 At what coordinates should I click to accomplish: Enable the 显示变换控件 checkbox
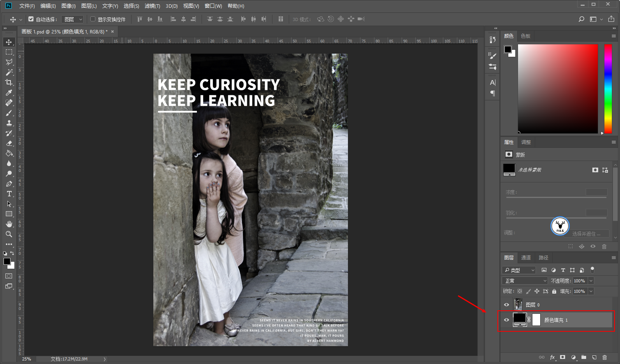point(93,19)
